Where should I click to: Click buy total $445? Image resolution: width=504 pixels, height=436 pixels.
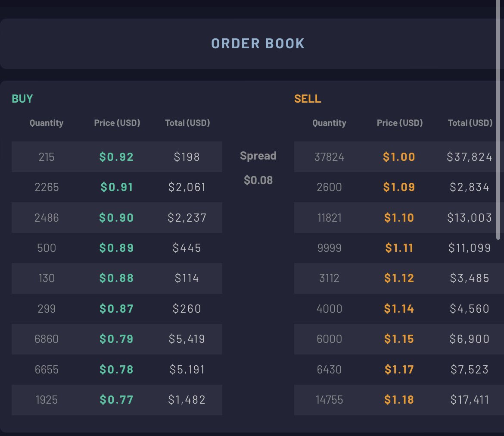pos(187,248)
